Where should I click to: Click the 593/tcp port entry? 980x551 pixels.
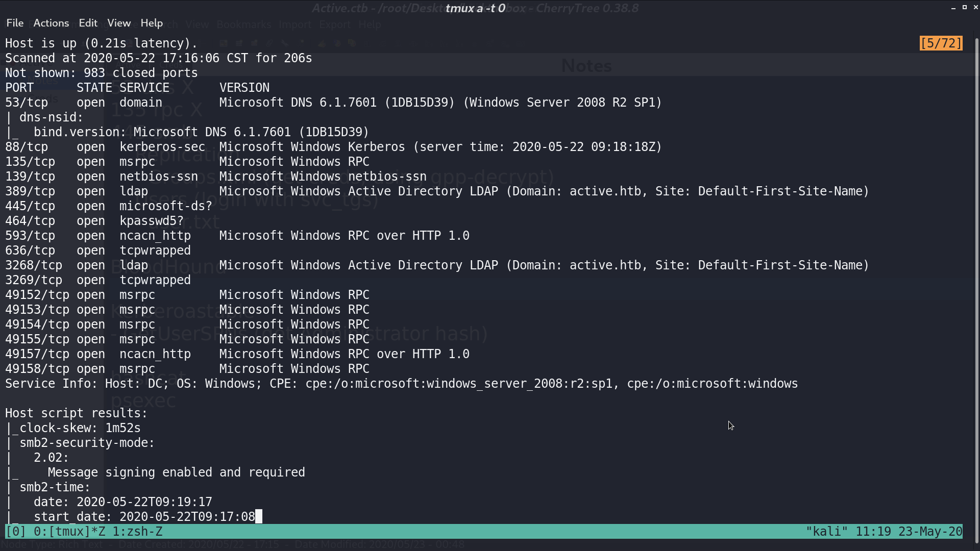coord(30,236)
